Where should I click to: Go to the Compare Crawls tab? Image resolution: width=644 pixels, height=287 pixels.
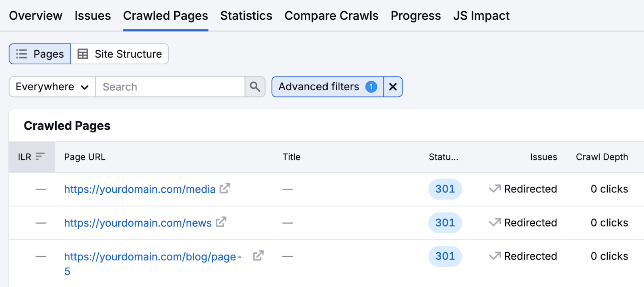[x=331, y=16]
